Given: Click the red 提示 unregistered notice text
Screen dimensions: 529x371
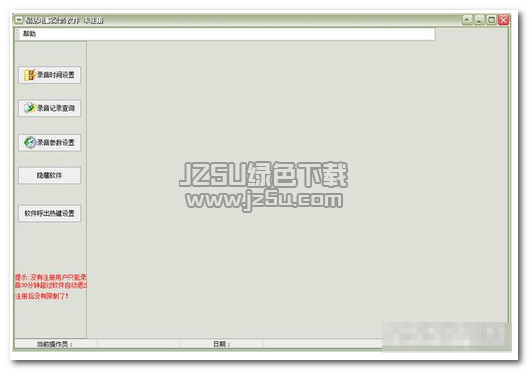Looking at the screenshot, I should coord(51,281).
